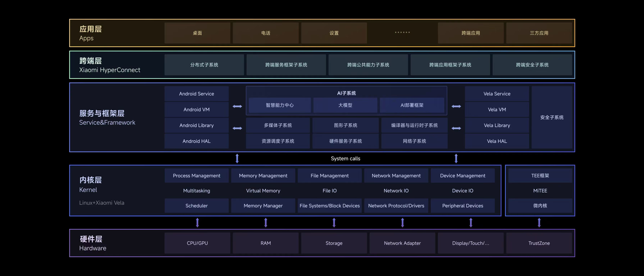Screen dimensions: 644x276
Task: Select the Process Management box
Action: point(196,175)
